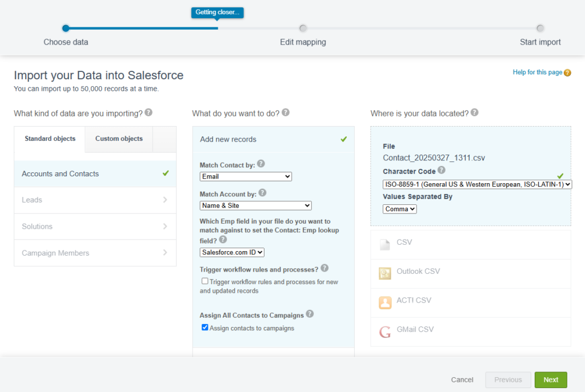The image size is (585, 392).
Task: Click the ACT! CSV contact icon
Action: [x=384, y=302]
